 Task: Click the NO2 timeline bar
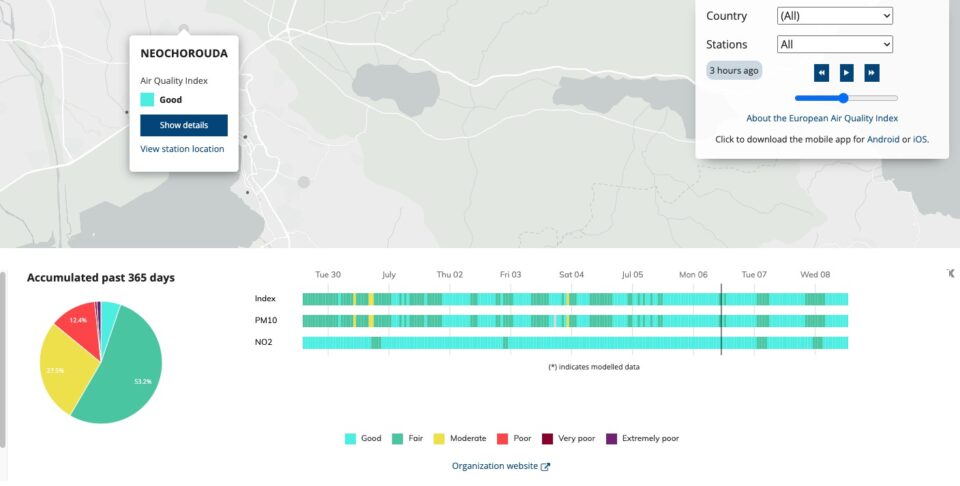point(575,343)
